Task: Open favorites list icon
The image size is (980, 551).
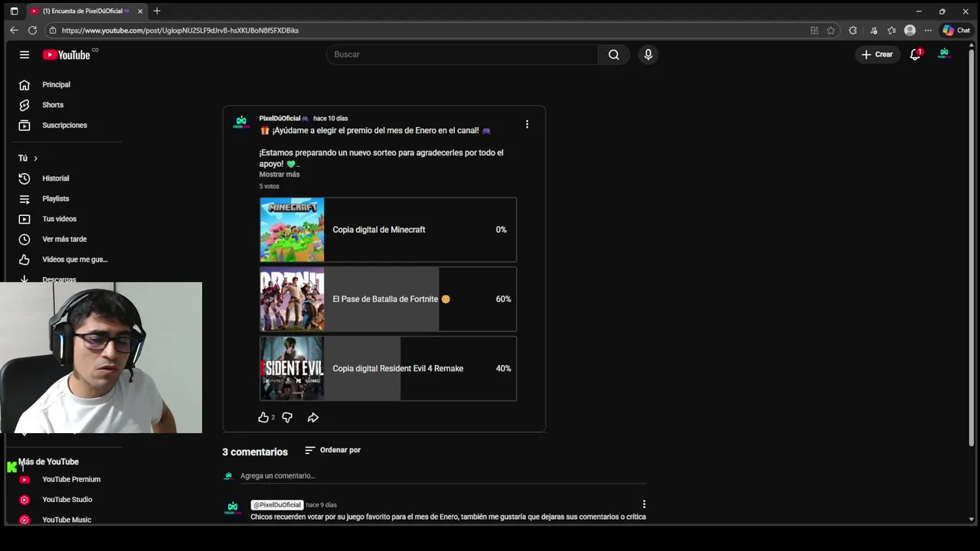Action: coord(892,31)
